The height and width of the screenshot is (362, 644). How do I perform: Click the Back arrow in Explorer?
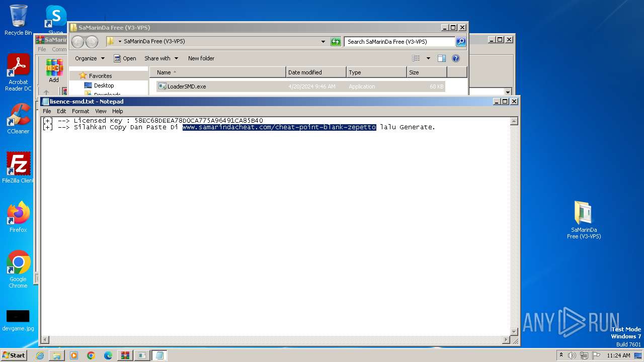(77, 42)
